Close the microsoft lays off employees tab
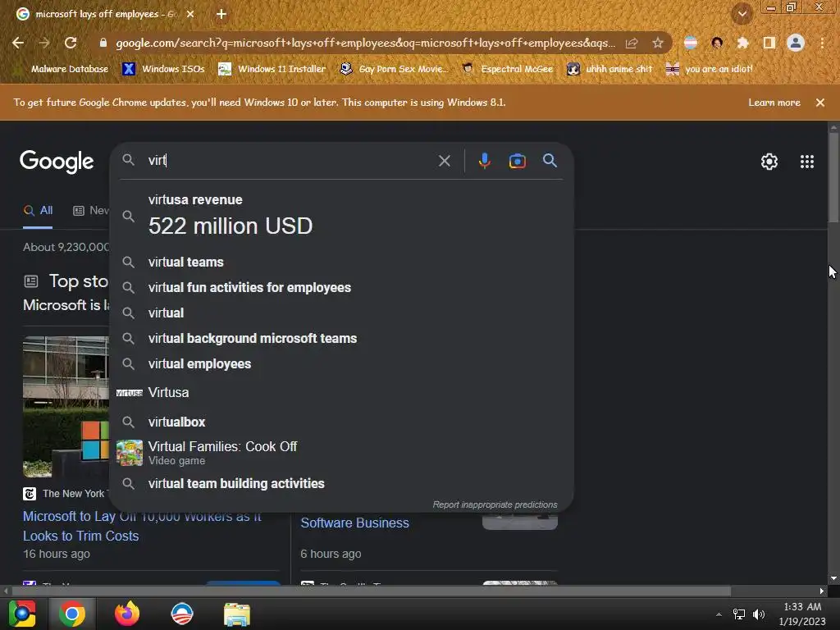Image resolution: width=840 pixels, height=630 pixels. click(190, 14)
